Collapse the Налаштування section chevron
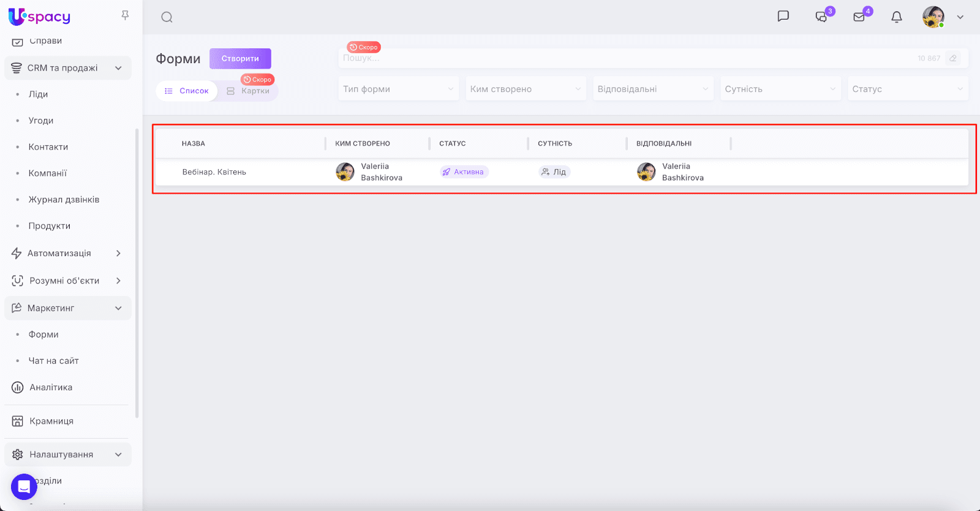The height and width of the screenshot is (511, 980). (x=118, y=455)
